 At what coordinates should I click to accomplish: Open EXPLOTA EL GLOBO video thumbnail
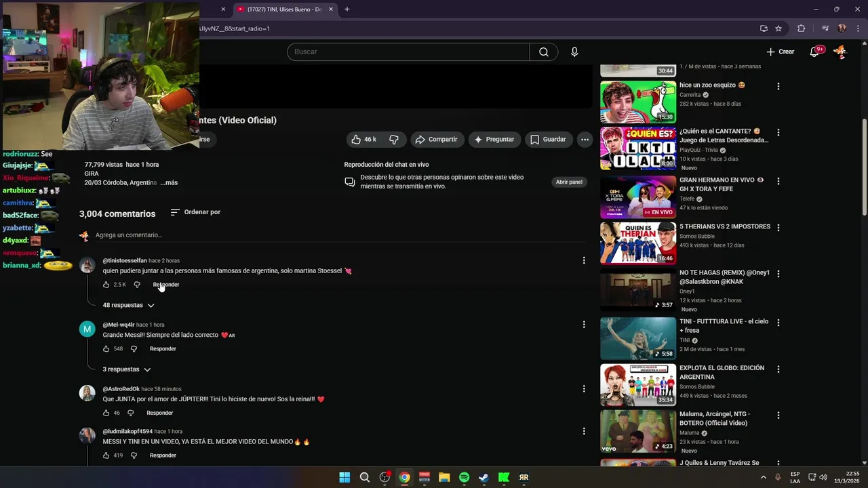tap(638, 385)
